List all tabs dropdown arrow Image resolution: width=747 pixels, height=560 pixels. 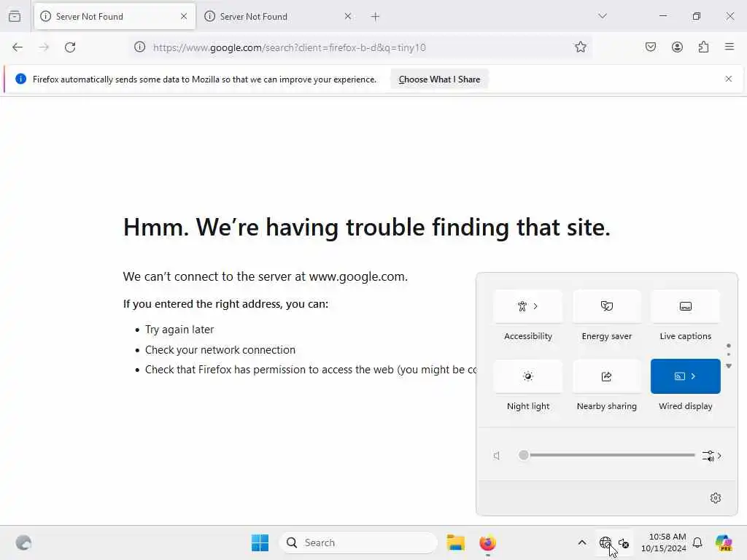tap(603, 16)
